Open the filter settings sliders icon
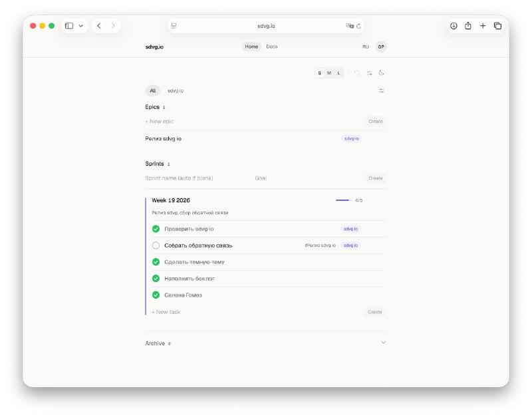 click(381, 90)
